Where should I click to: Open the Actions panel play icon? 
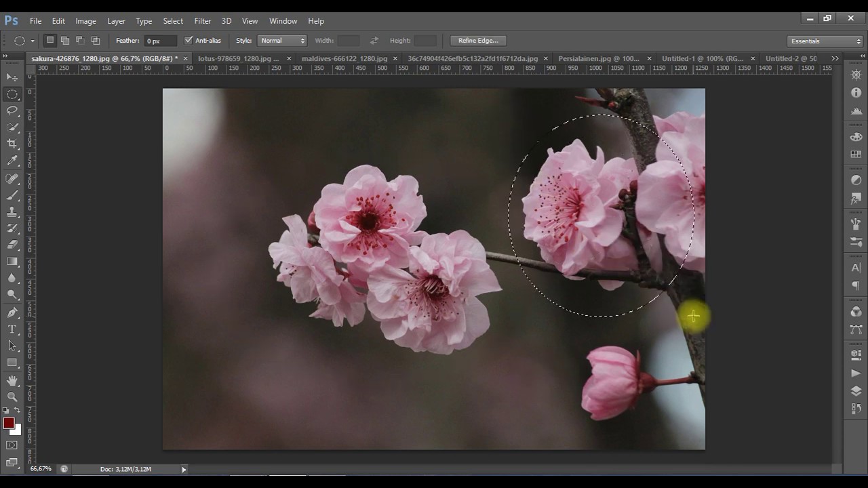[x=856, y=373]
